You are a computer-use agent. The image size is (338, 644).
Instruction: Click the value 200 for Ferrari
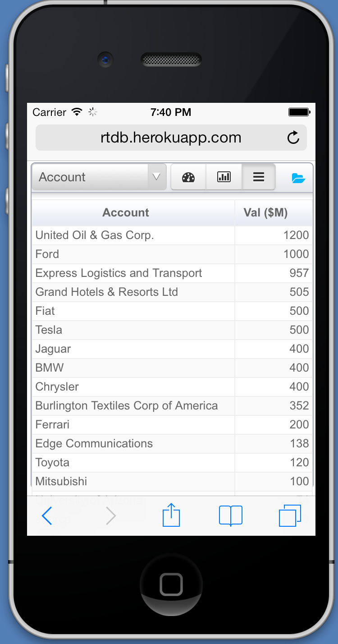[299, 425]
